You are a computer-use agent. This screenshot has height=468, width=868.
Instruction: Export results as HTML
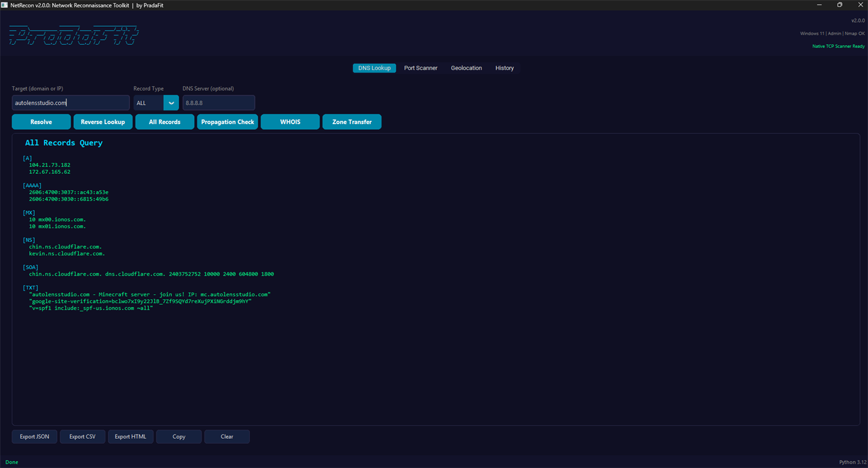tap(130, 436)
